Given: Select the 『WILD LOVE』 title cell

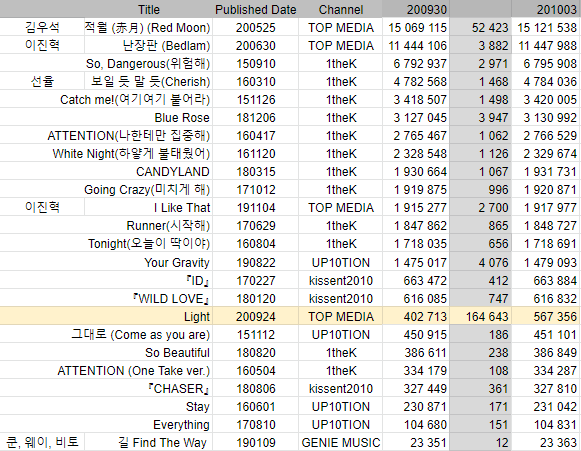Looking at the screenshot, I should coord(171,298).
